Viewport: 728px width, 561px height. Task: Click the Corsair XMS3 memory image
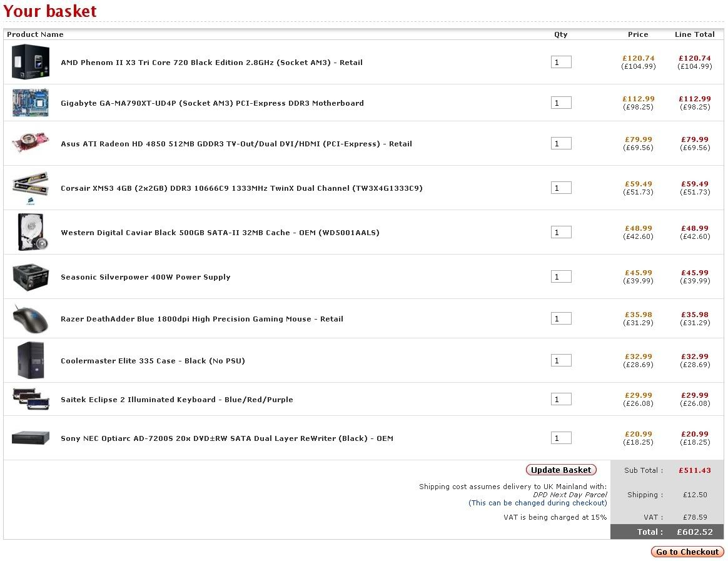pos(31,188)
